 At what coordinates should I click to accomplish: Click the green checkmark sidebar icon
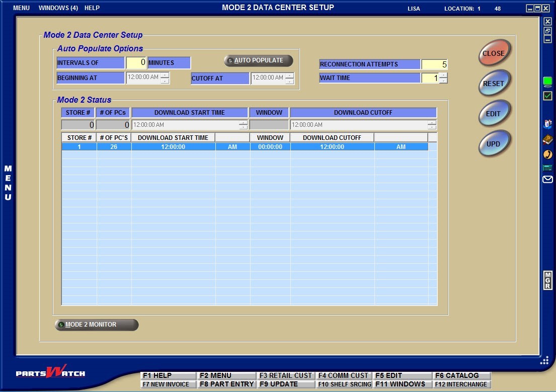[547, 96]
